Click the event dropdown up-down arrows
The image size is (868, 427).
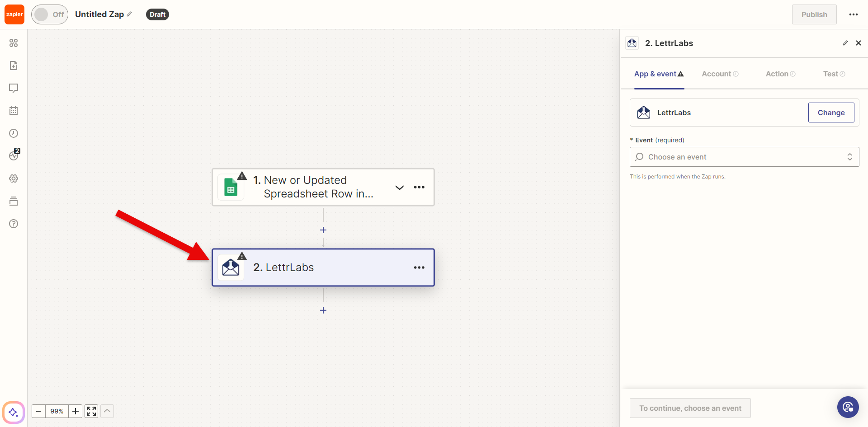(x=850, y=157)
